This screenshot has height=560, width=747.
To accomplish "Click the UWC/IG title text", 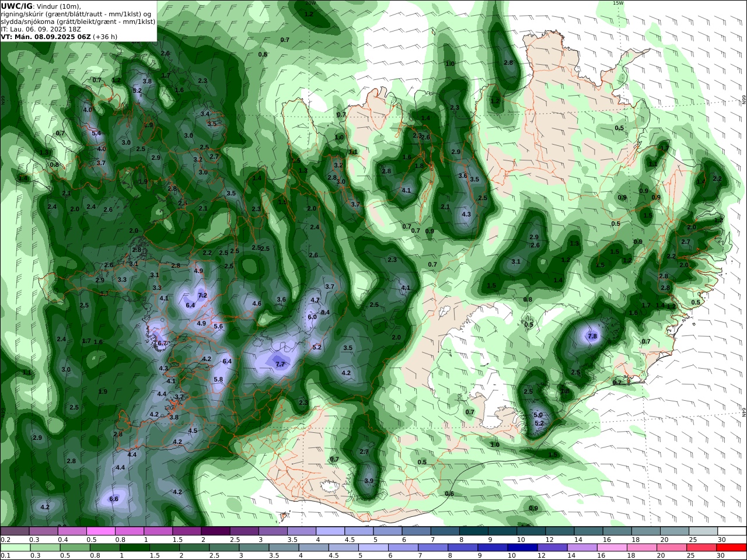I will tap(16, 6).
